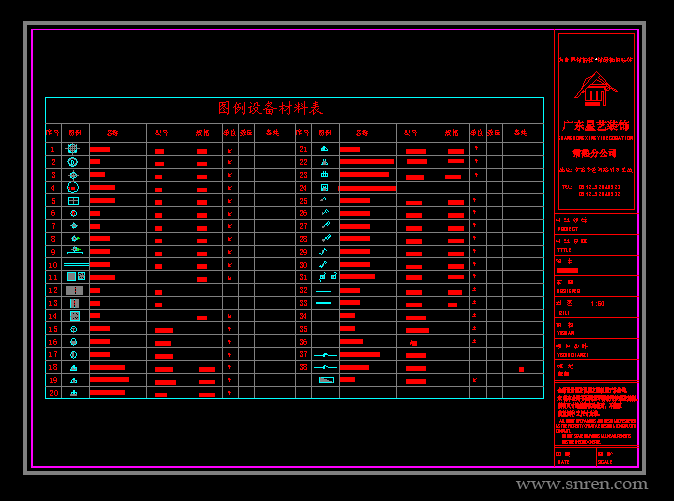Select the bracketed lamp symbol in row 9

[75, 250]
